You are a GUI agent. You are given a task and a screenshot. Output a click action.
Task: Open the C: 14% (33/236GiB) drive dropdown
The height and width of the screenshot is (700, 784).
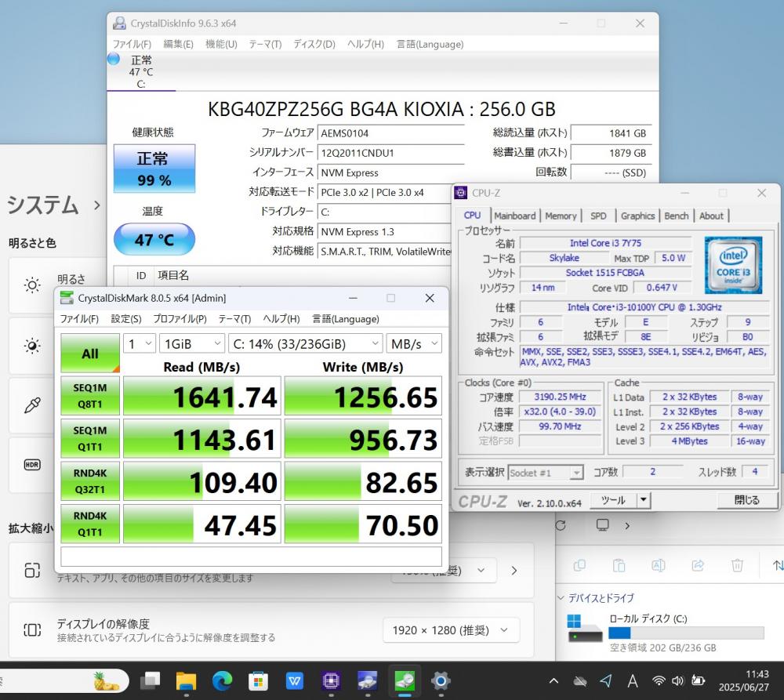tap(306, 343)
